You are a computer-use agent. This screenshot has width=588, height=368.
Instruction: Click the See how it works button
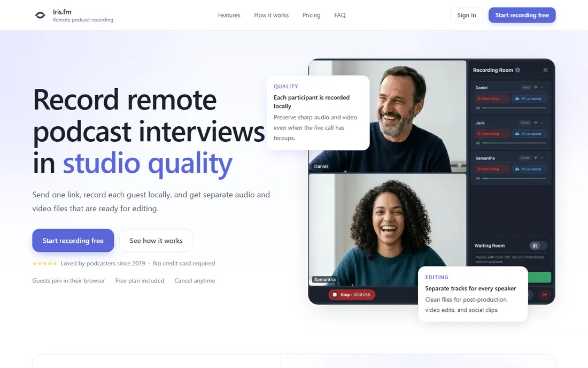156,241
